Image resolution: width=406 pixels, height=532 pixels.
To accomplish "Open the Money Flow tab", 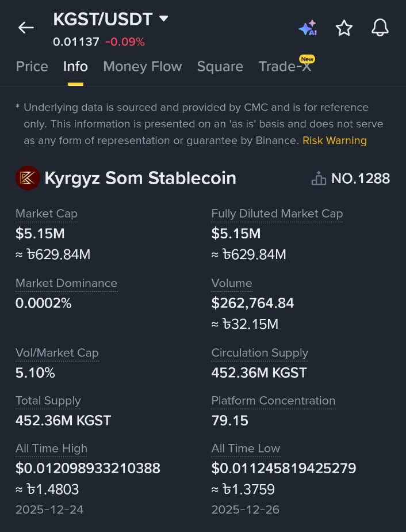I will 142,67.
